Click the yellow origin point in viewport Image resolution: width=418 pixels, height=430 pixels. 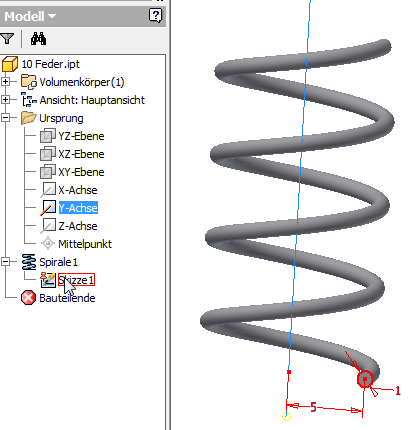[x=286, y=416]
